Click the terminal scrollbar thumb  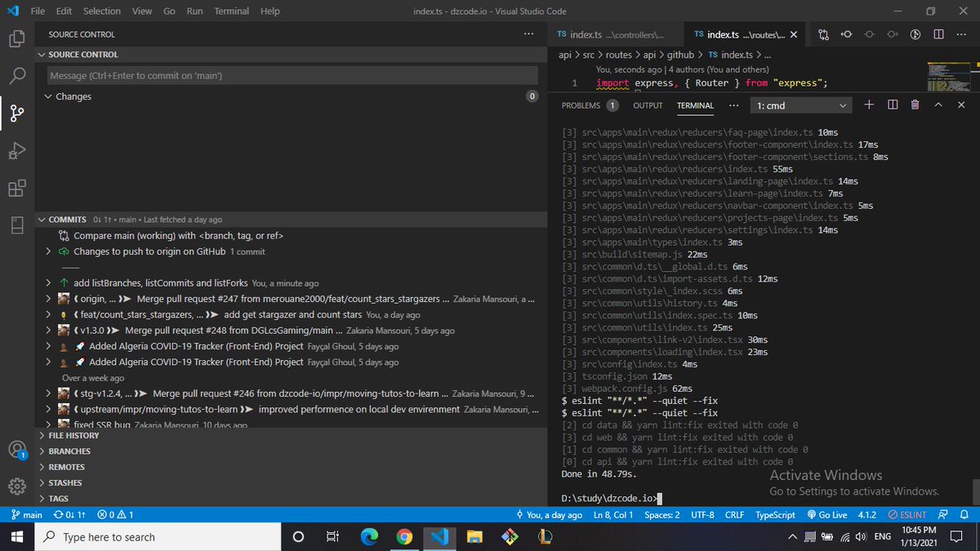tap(974, 491)
